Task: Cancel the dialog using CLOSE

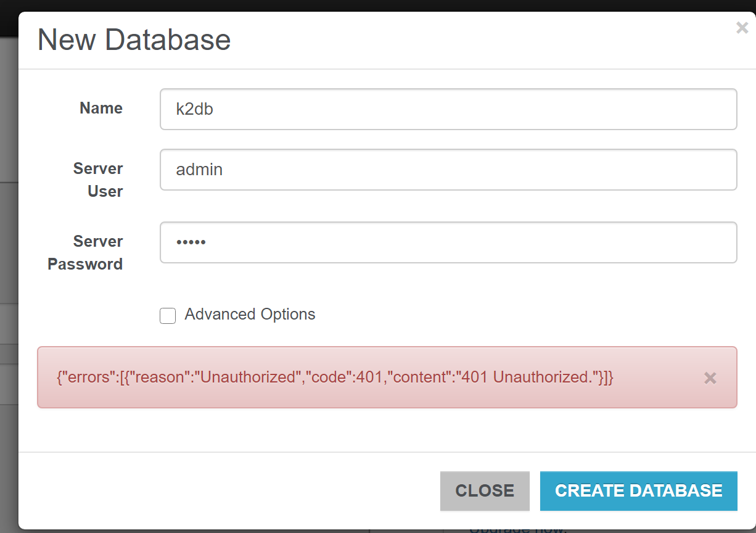Action: click(485, 490)
